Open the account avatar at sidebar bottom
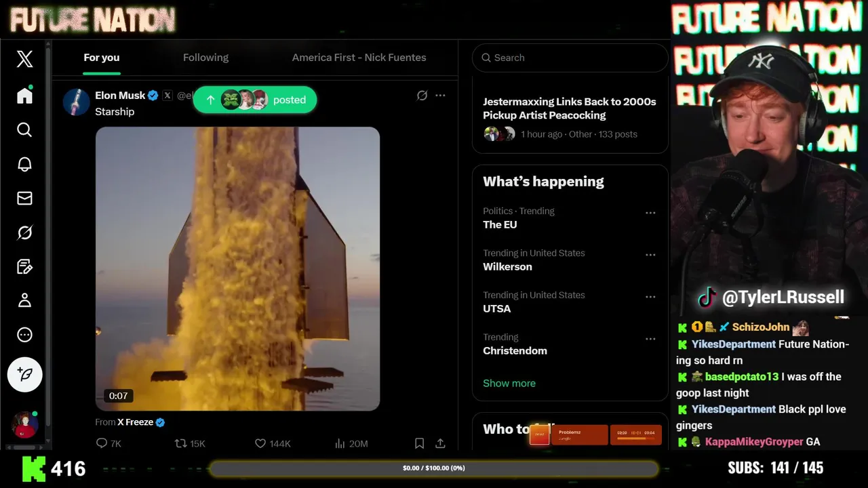868x488 pixels. (x=24, y=425)
